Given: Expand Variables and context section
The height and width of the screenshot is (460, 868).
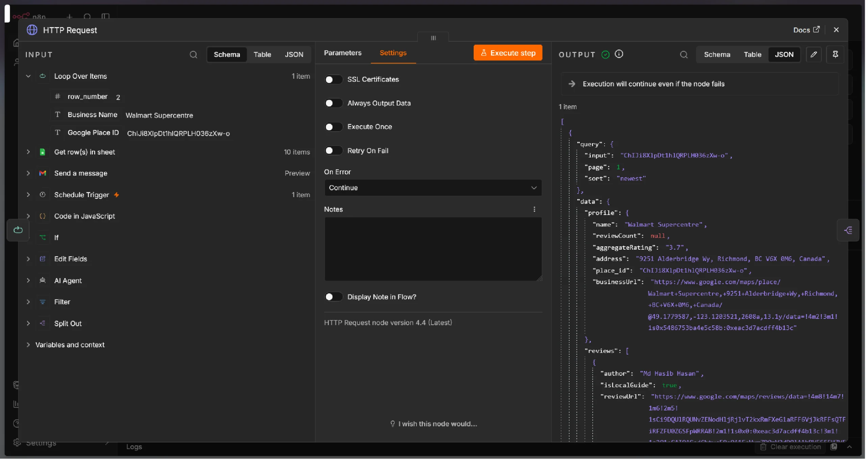Looking at the screenshot, I should click(28, 345).
